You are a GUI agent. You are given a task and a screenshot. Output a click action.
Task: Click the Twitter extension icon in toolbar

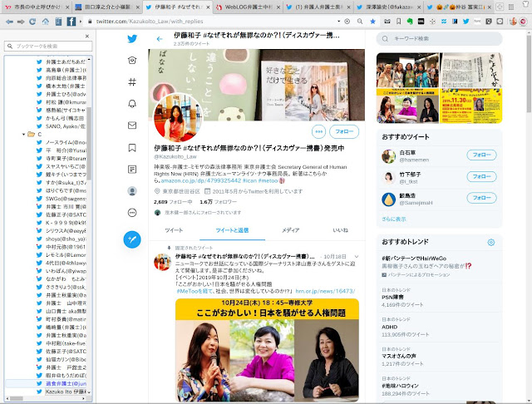[466, 22]
